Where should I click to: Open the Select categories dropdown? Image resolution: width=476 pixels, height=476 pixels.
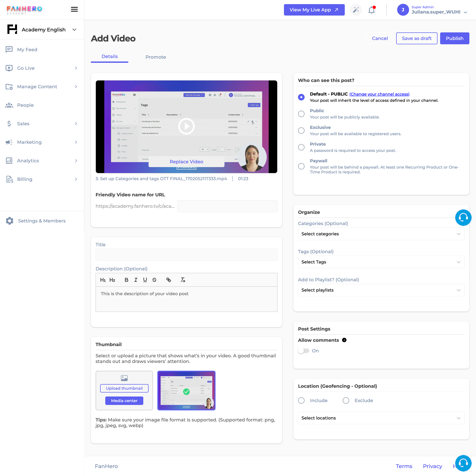coord(381,234)
